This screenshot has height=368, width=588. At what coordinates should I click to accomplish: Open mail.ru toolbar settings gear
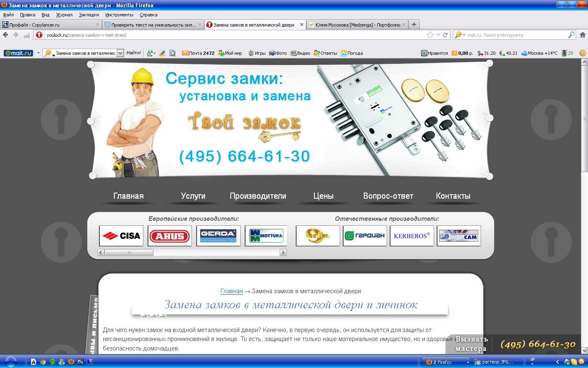[x=583, y=53]
